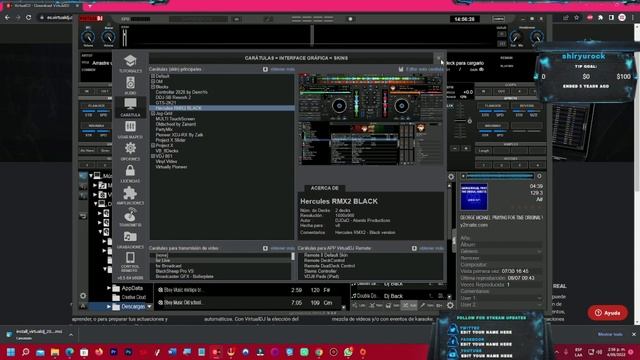
Task: Open the Windows Start menu
Action: [x=11, y=352]
